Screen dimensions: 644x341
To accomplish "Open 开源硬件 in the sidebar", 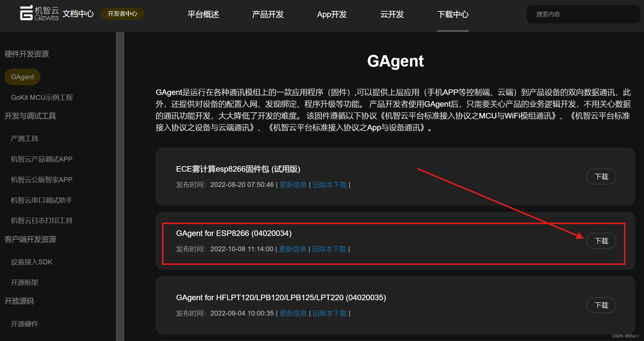I will point(24,324).
